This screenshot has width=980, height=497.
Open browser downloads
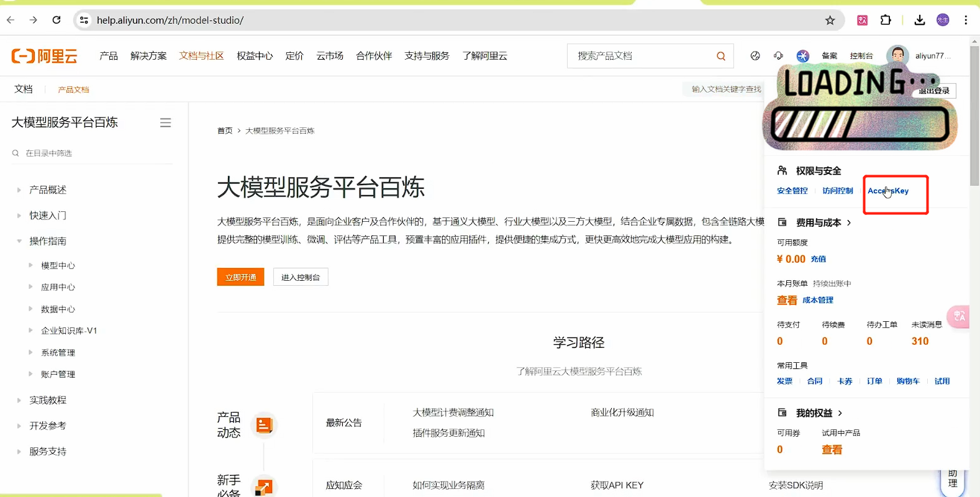coord(920,20)
